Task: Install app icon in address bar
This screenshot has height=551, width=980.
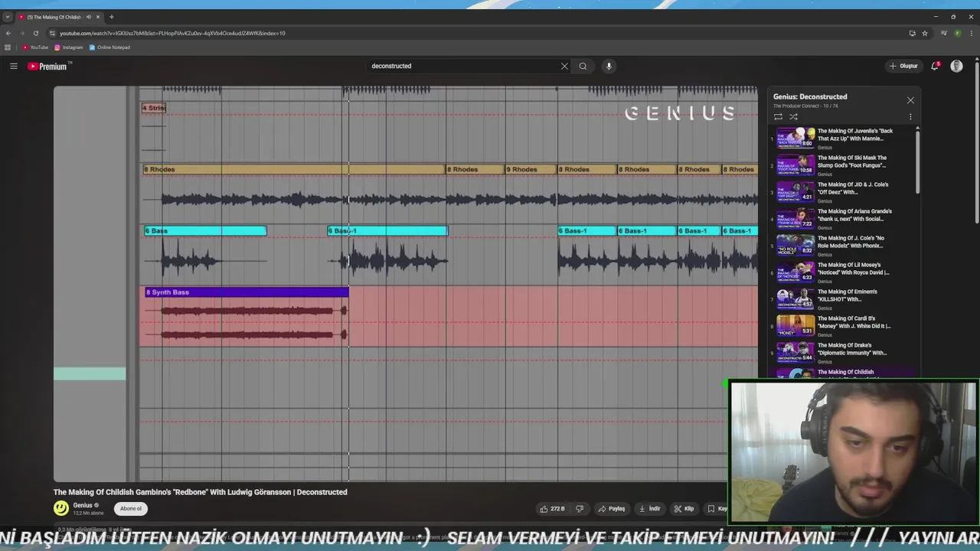Action: pyautogui.click(x=912, y=34)
